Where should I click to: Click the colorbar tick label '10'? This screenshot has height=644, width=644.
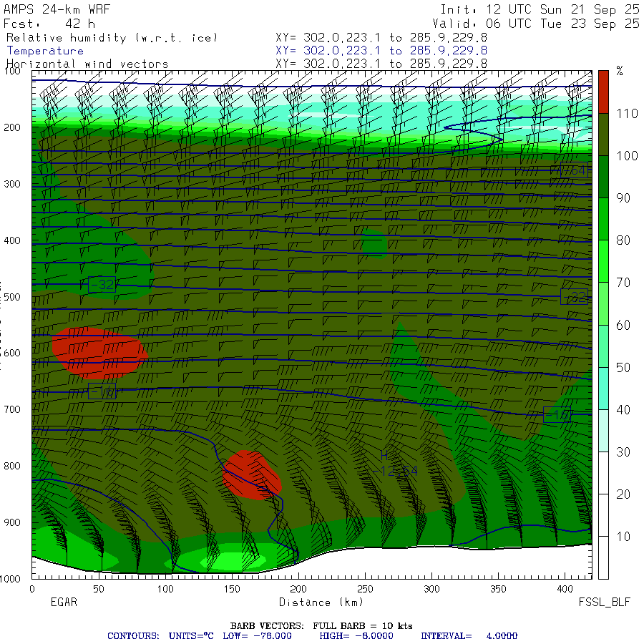pos(623,537)
